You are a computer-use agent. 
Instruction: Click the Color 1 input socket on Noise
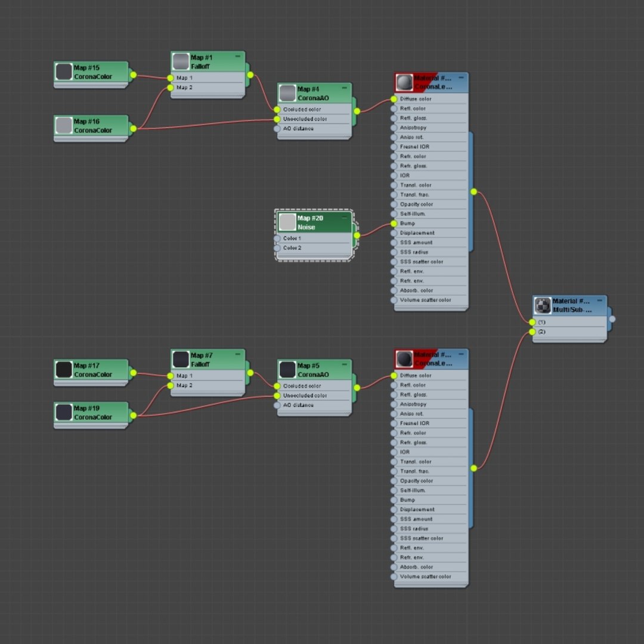(x=277, y=238)
